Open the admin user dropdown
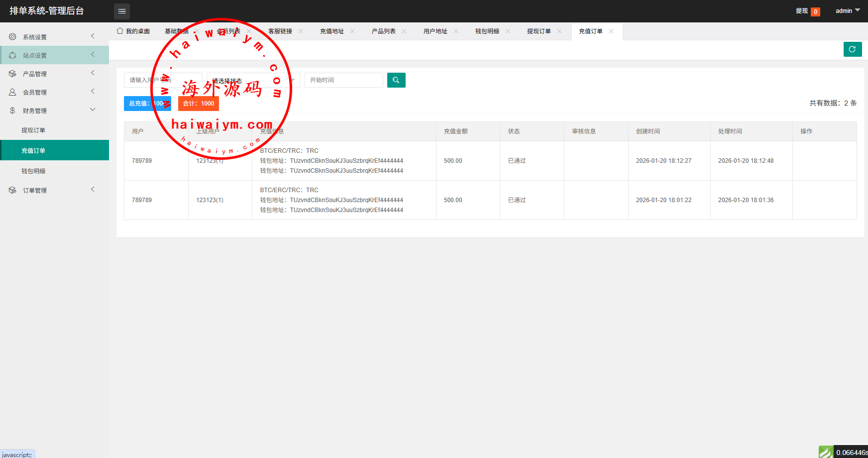 (847, 11)
